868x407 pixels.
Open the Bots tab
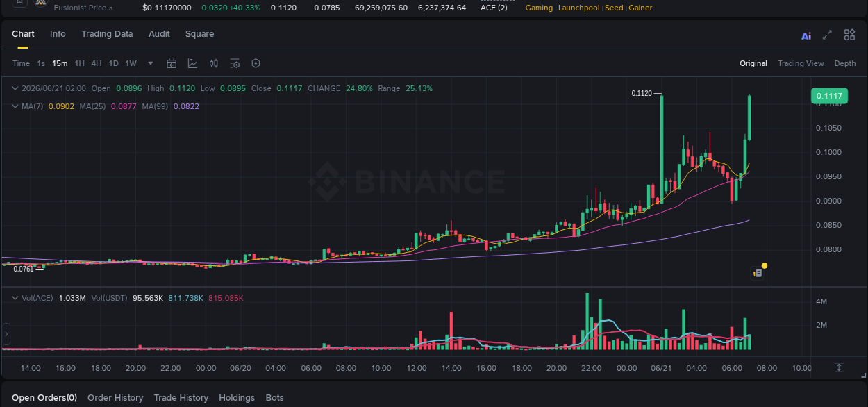click(275, 398)
